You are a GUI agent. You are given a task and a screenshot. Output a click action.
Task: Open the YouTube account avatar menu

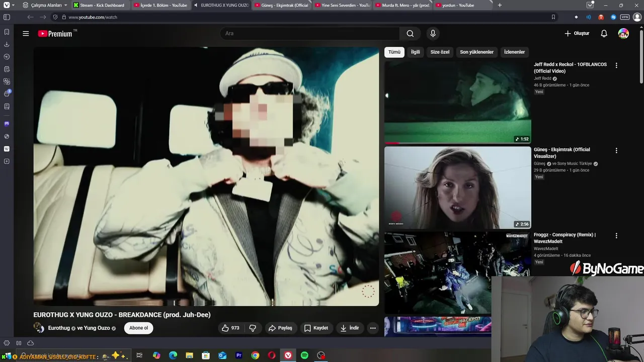point(623,34)
